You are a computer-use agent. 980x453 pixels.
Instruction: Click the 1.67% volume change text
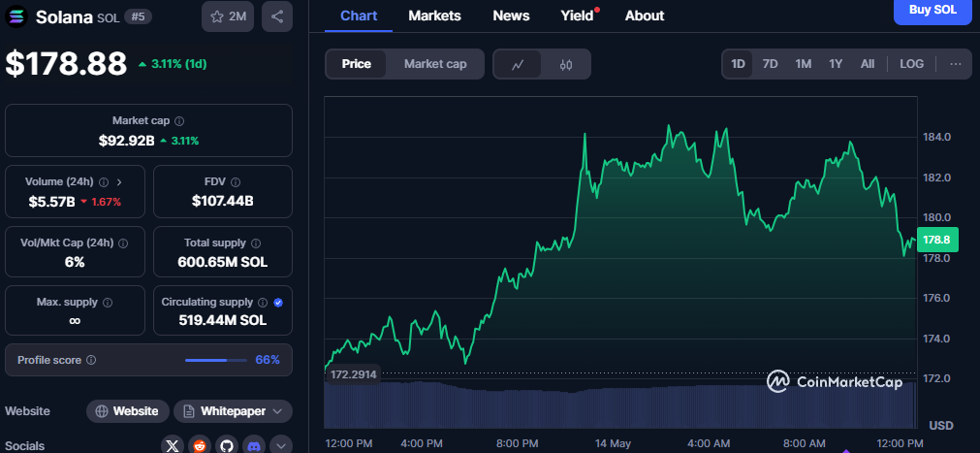pyautogui.click(x=105, y=202)
